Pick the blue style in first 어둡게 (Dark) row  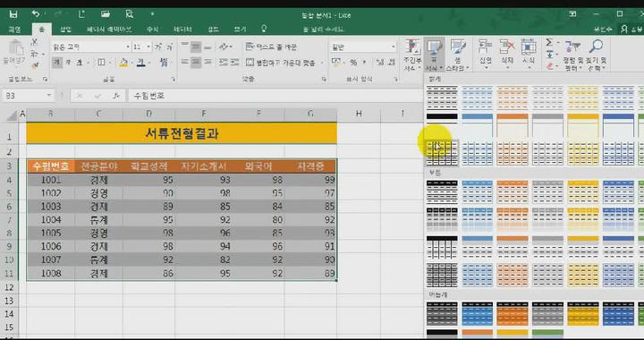pyautogui.click(x=478, y=314)
